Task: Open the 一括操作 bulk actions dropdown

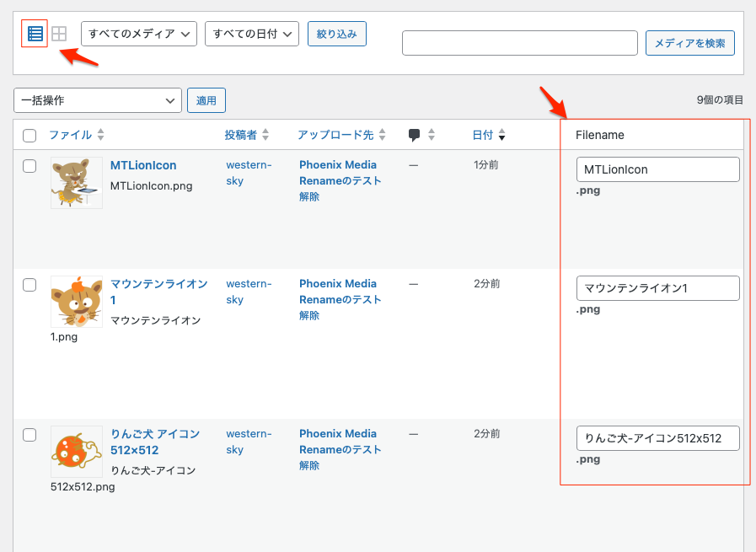Action: coord(98,100)
